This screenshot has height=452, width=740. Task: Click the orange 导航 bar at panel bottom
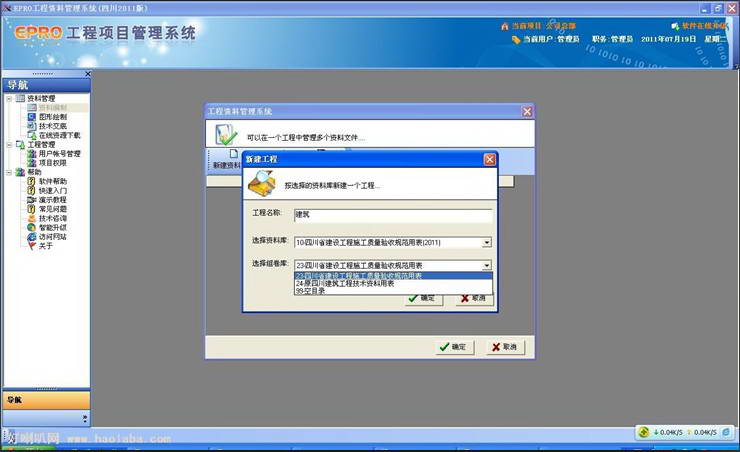pos(46,400)
